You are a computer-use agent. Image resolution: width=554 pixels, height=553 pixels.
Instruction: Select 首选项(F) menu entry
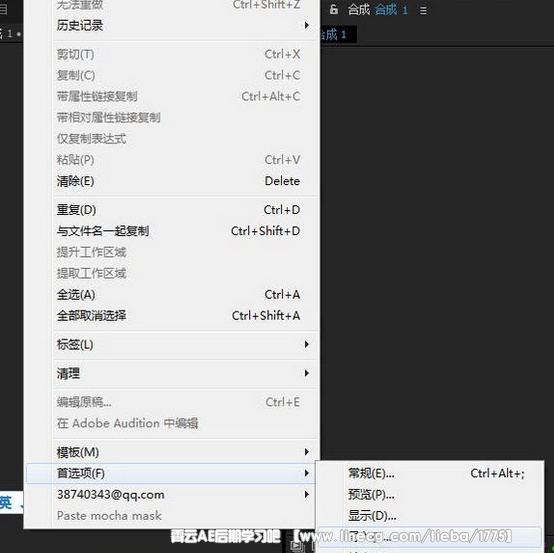(x=172, y=473)
